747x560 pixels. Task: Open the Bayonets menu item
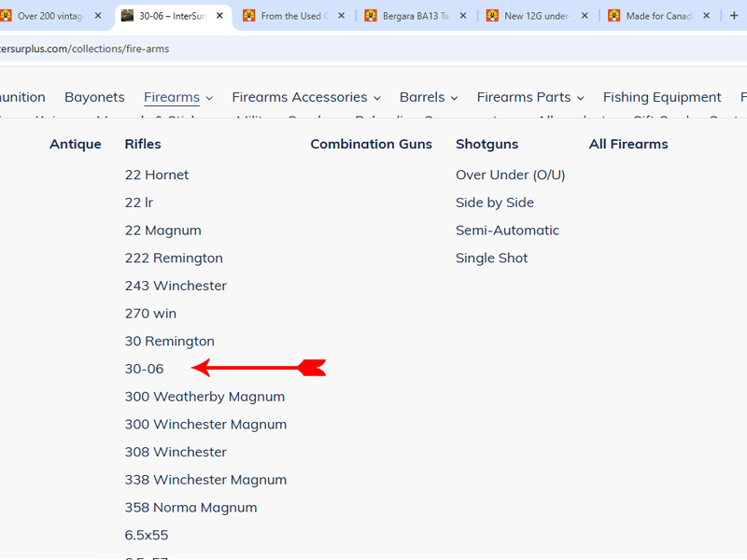point(94,97)
